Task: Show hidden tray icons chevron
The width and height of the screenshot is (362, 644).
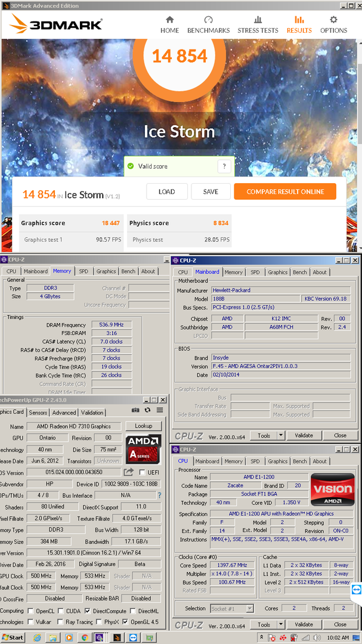Action: coord(261,637)
